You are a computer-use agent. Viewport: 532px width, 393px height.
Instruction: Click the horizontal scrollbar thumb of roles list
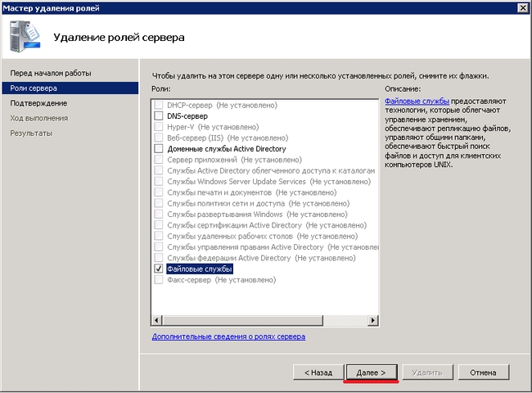pos(243,320)
